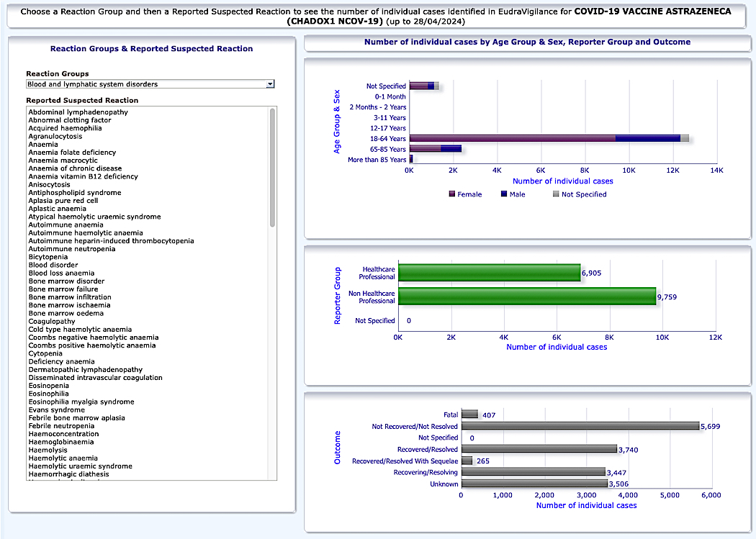Click the blue male segment of 18-64 Years

pos(648,139)
